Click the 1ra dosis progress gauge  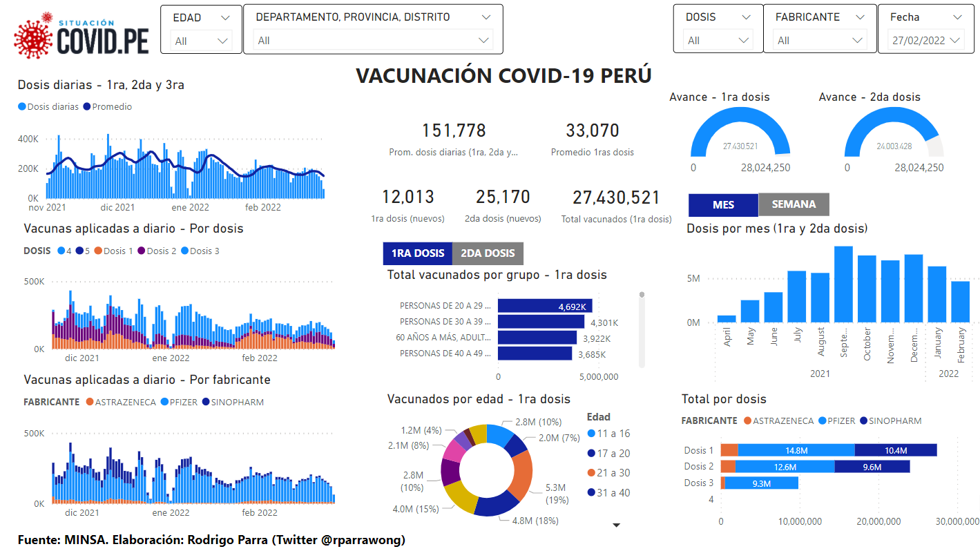pyautogui.click(x=740, y=133)
